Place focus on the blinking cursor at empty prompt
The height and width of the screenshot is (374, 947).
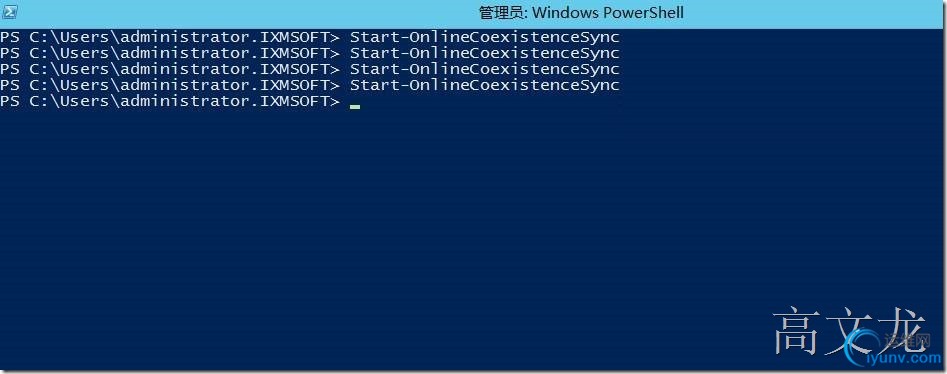click(355, 107)
